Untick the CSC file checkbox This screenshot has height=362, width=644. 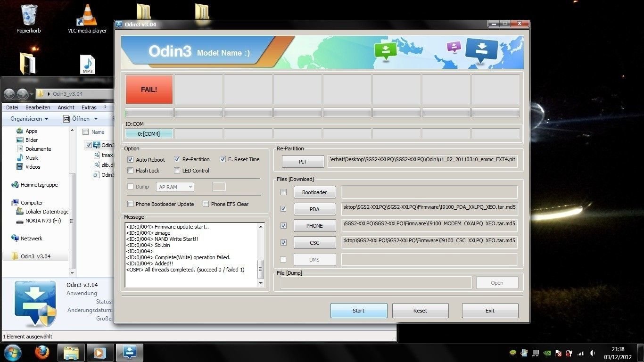click(x=283, y=243)
